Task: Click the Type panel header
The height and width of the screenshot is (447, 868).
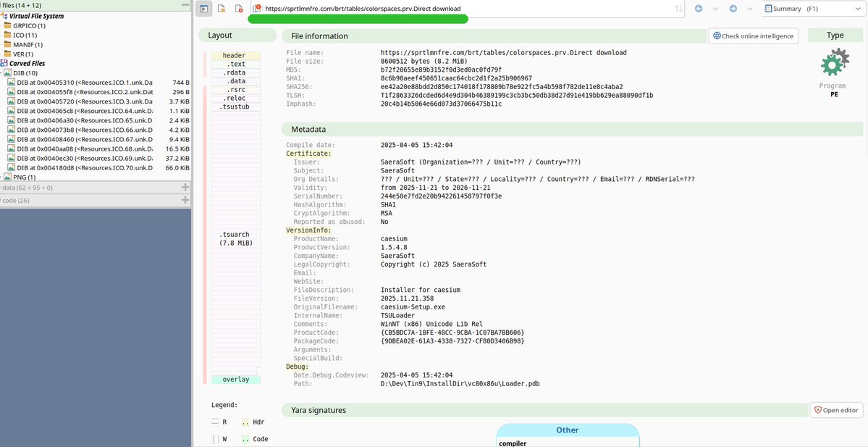Action: tap(835, 35)
